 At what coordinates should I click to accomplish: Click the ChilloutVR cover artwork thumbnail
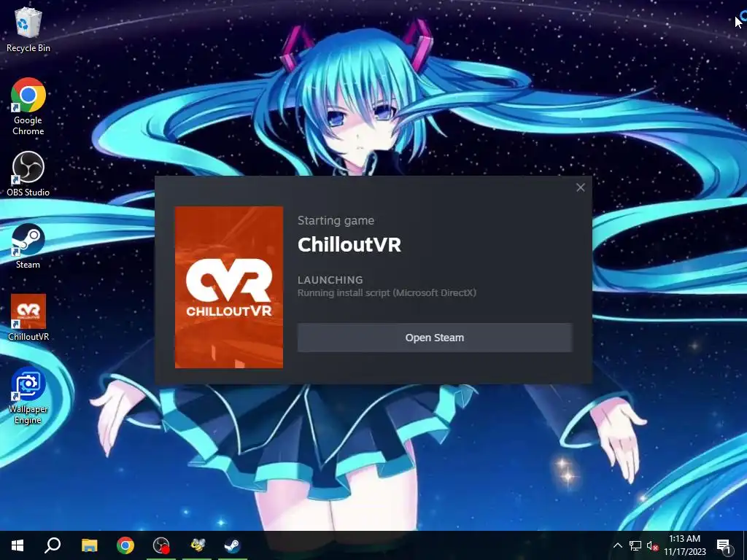(x=228, y=287)
